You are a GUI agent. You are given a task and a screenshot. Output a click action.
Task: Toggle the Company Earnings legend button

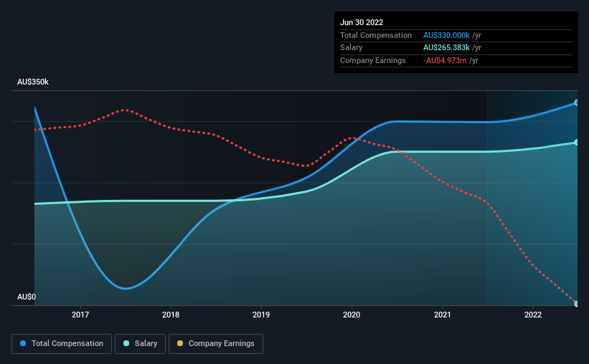pos(216,344)
